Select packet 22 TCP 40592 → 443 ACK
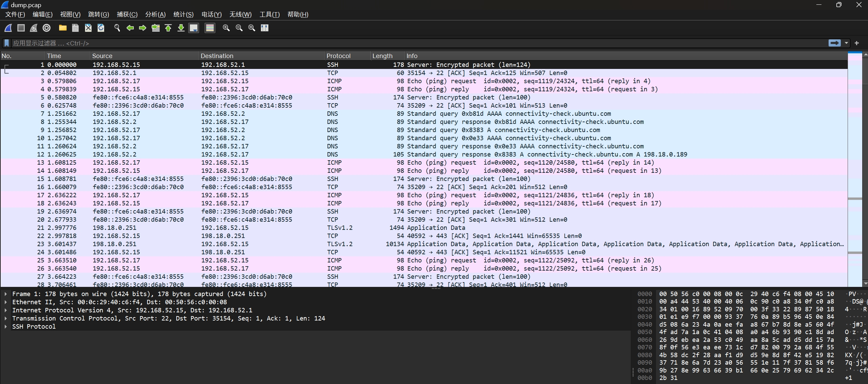This screenshot has height=384, width=868. (x=424, y=236)
